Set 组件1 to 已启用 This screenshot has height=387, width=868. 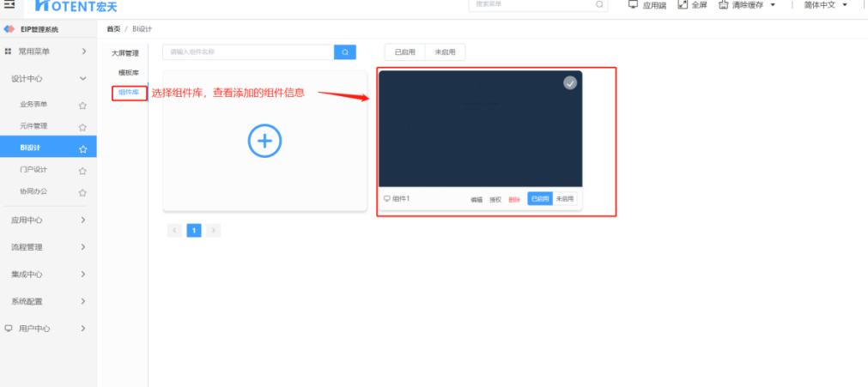coord(540,199)
